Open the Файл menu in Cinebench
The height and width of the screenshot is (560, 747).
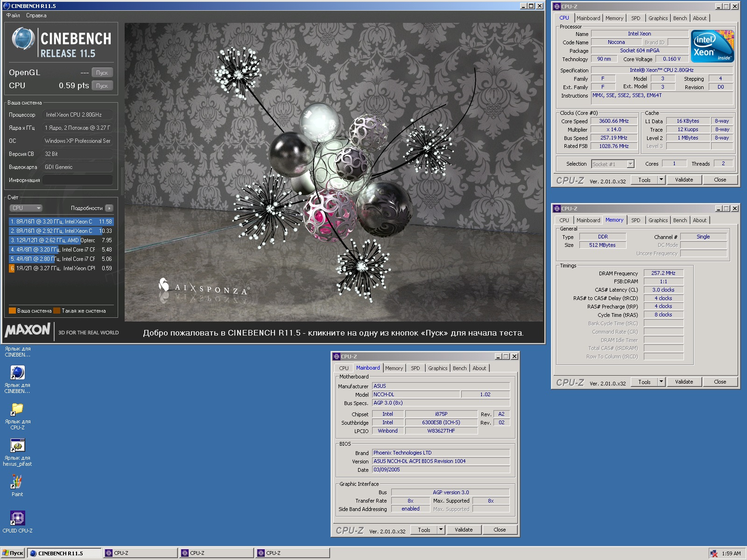[x=13, y=15]
